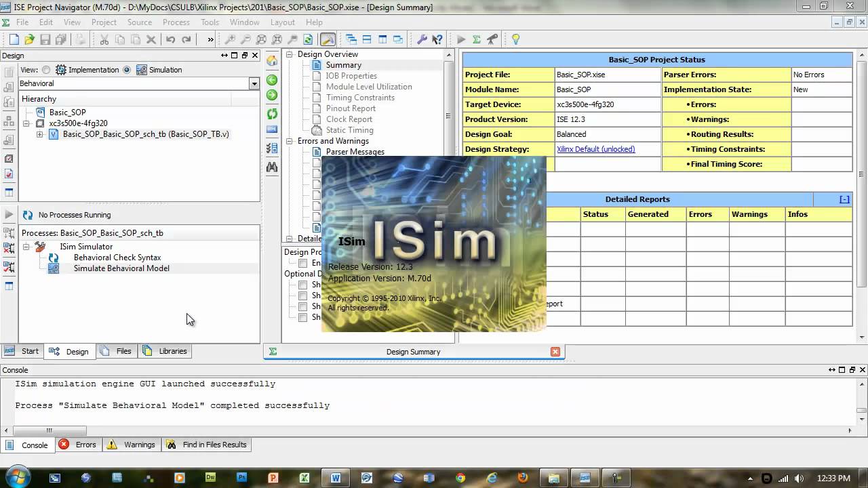Image resolution: width=868 pixels, height=488 pixels.
Task: Open the Static Timing report item
Action: point(349,130)
